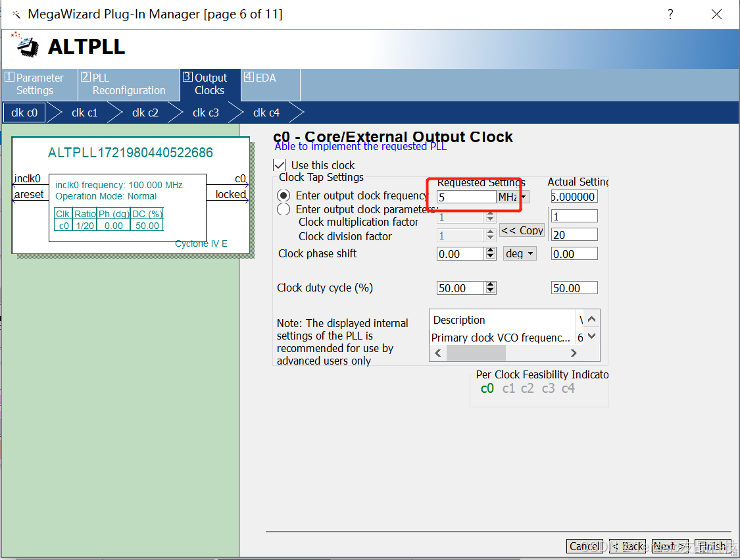Click the c2 feasibility indicator
This screenshot has height=560, width=740.
[527, 389]
